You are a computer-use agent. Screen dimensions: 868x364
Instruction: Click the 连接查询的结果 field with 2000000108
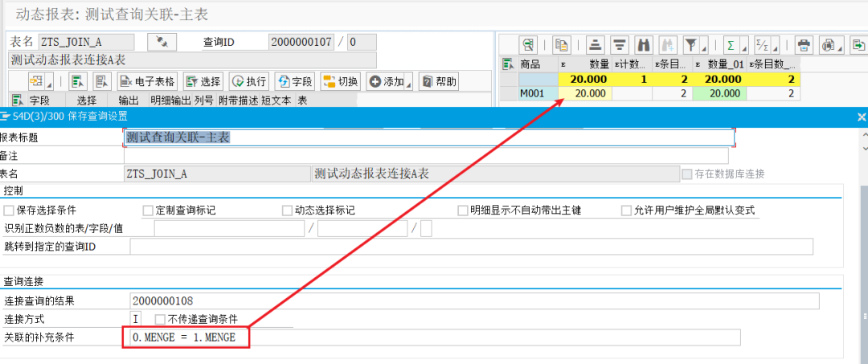click(474, 301)
